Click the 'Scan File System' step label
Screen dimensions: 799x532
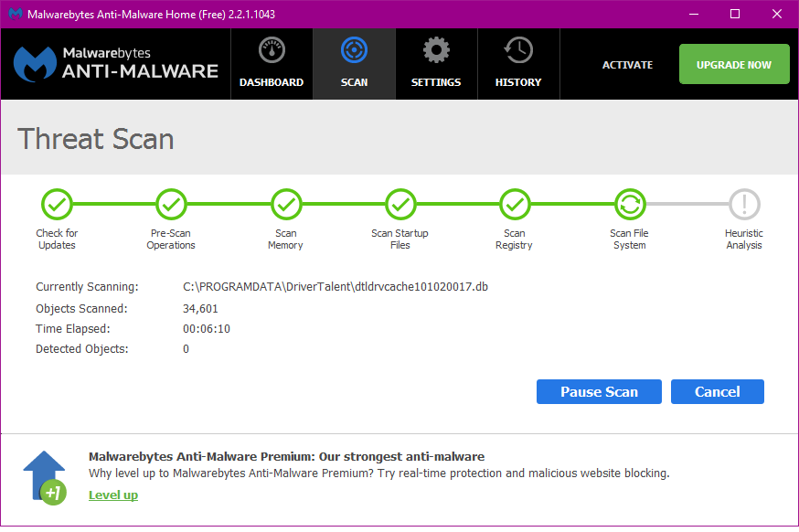pyautogui.click(x=629, y=239)
